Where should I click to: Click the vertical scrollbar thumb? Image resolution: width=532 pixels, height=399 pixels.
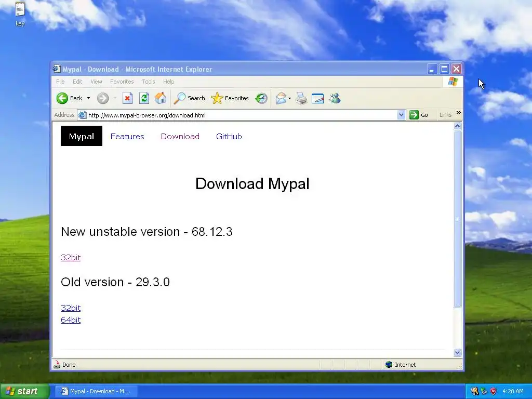457,219
